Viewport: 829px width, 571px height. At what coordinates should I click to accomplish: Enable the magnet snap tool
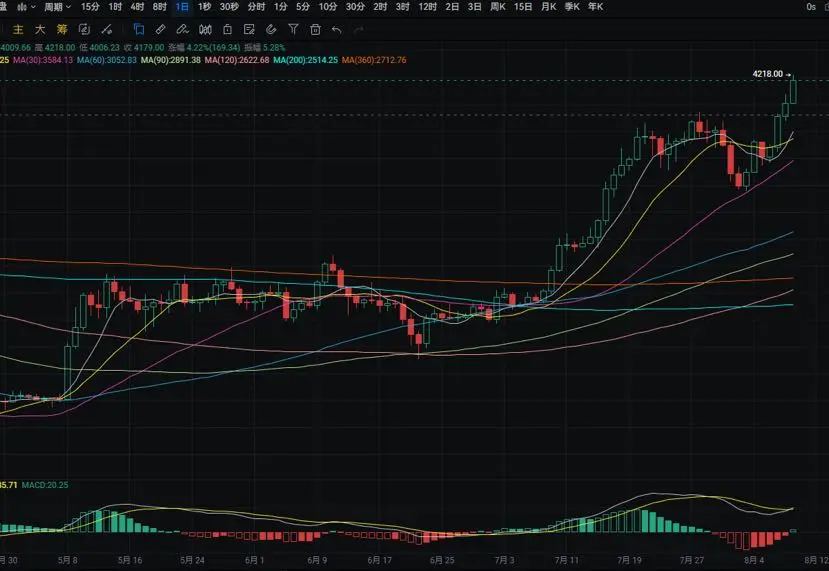click(271, 30)
